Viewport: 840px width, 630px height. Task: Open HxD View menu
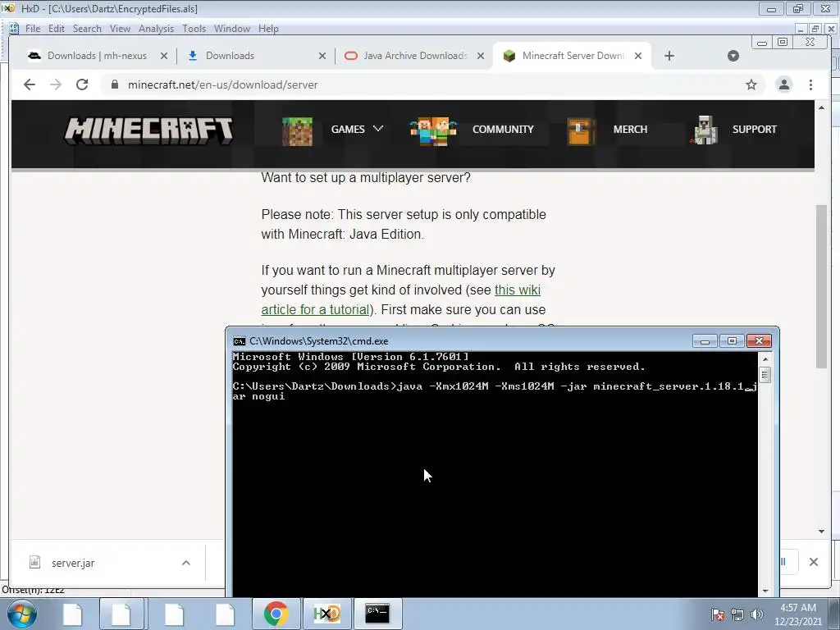pos(120,29)
